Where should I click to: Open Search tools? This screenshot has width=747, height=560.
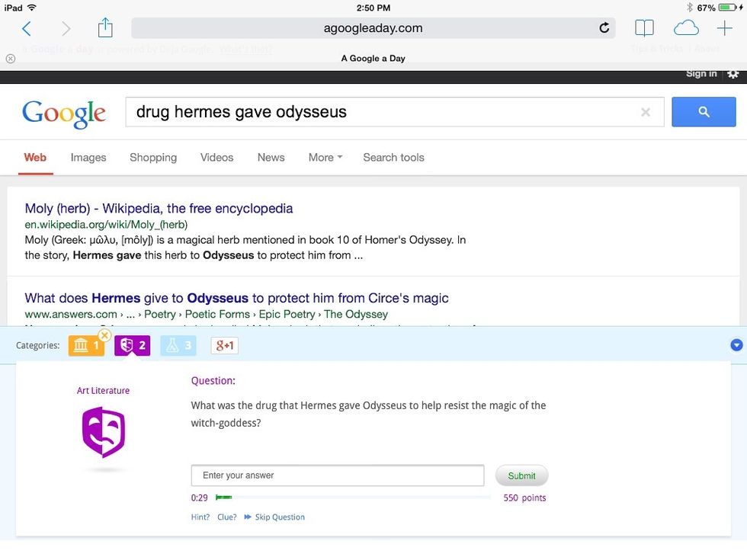tap(393, 158)
